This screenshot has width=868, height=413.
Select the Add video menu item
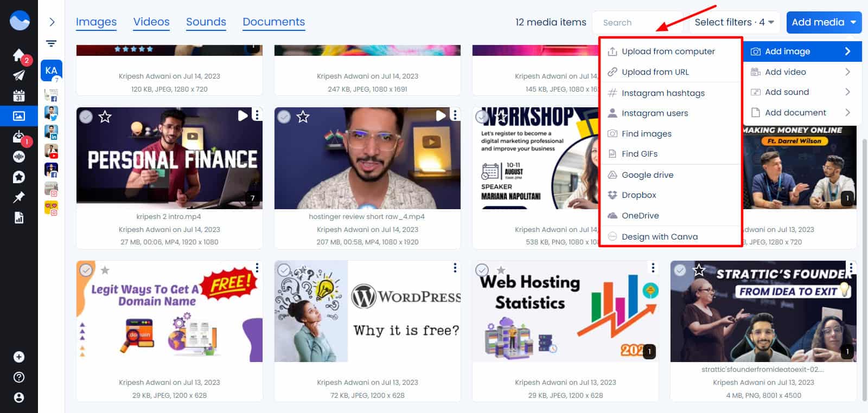(802, 72)
